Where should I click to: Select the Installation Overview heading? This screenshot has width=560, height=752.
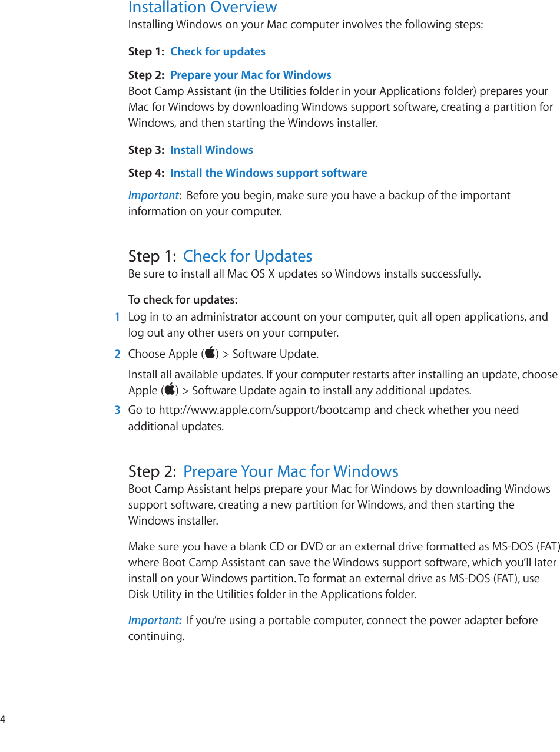click(203, 8)
